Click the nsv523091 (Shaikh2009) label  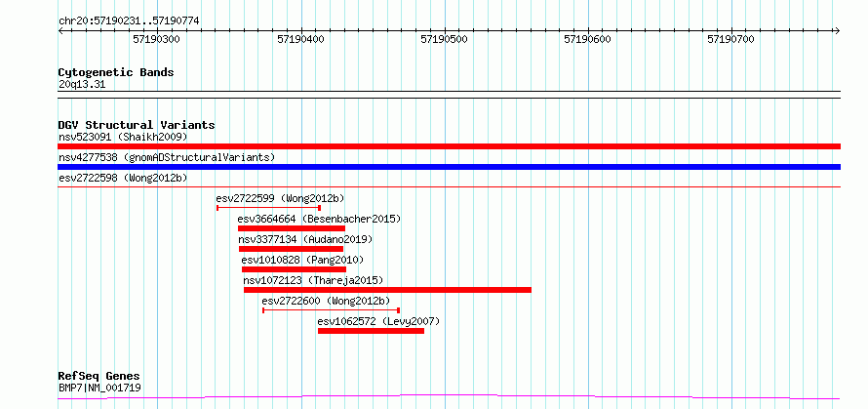(124, 137)
